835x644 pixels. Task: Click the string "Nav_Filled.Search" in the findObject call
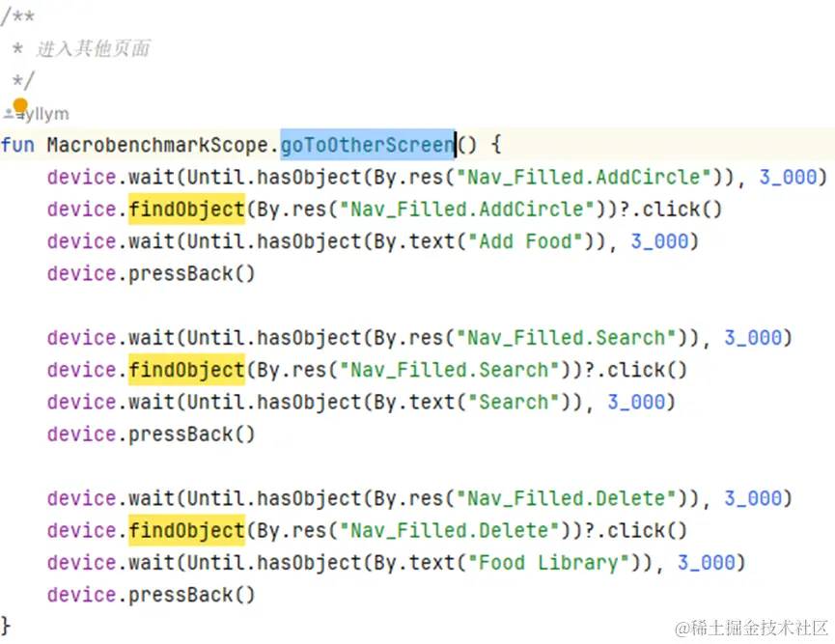tap(449, 370)
